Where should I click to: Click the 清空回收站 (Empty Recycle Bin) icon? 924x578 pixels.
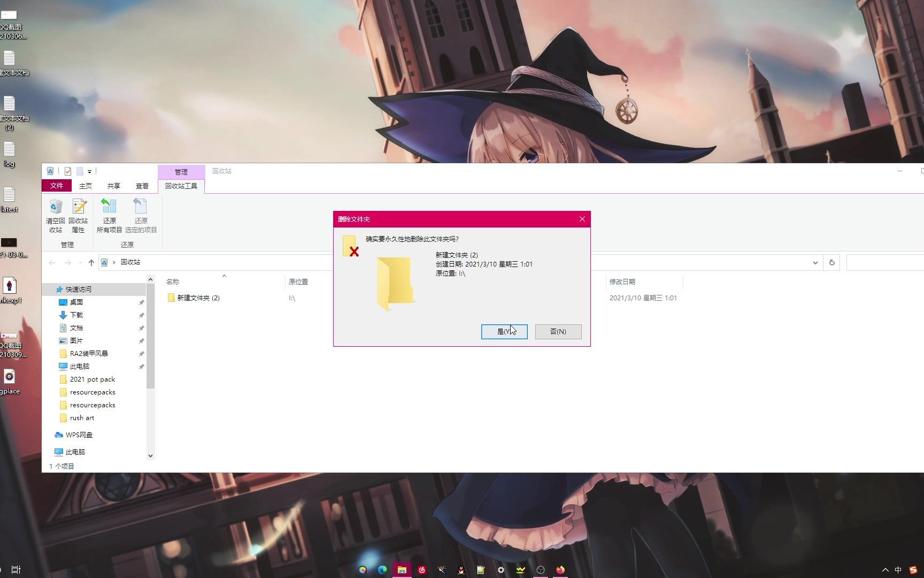click(56, 216)
